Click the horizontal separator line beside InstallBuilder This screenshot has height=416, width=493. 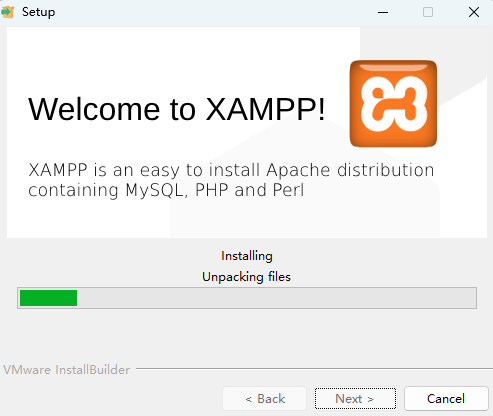coord(314,369)
